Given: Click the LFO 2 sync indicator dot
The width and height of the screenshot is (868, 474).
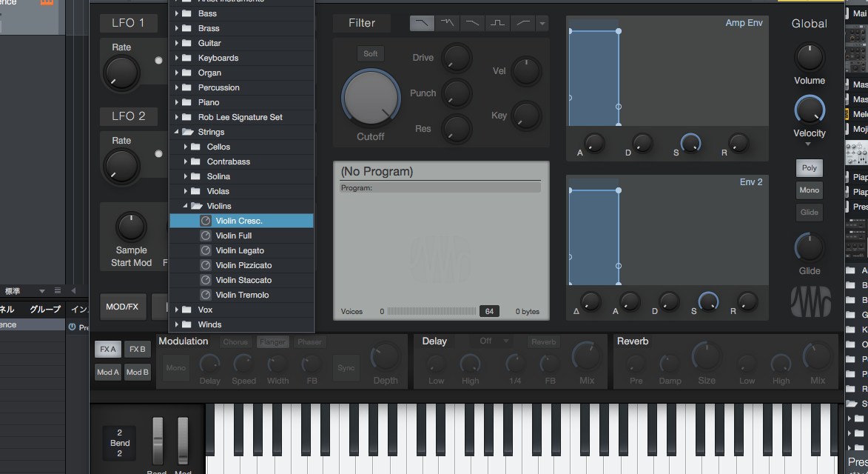Looking at the screenshot, I should point(159,153).
